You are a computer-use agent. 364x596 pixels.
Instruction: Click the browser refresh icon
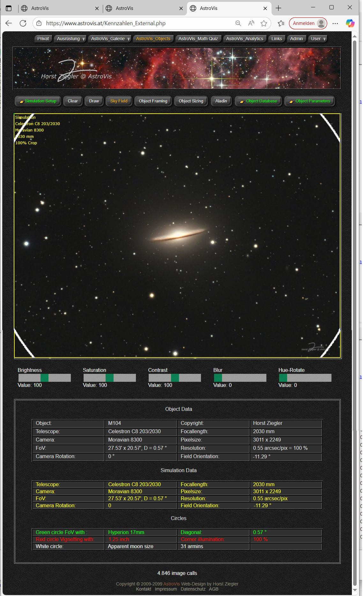pos(23,23)
